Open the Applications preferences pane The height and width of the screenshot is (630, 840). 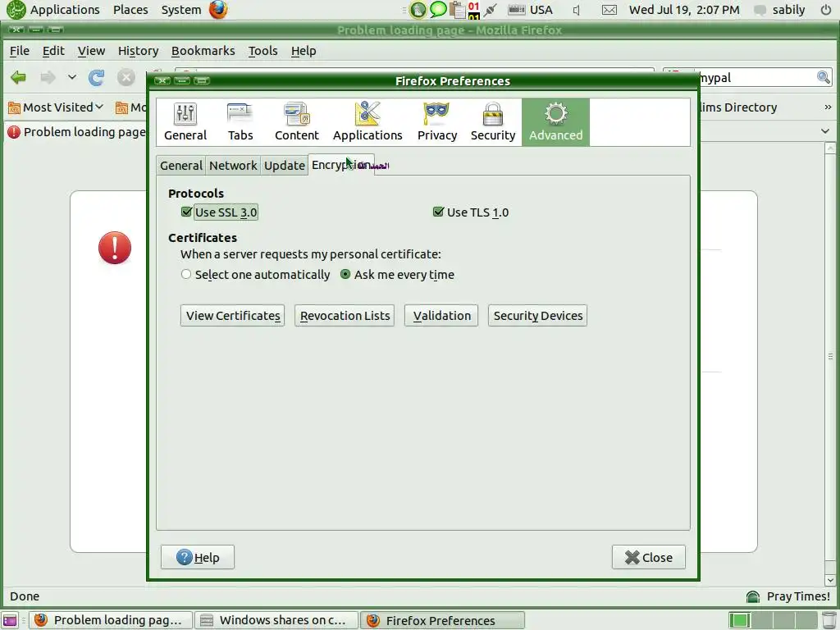tap(367, 122)
